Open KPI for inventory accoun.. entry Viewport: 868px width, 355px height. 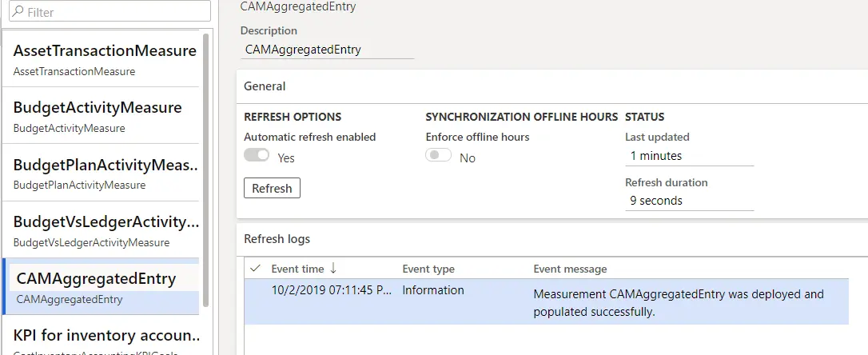click(101, 335)
